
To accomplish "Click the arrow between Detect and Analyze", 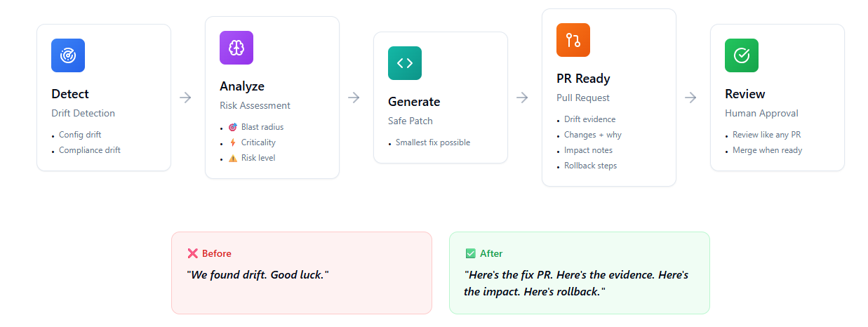I will pyautogui.click(x=185, y=98).
